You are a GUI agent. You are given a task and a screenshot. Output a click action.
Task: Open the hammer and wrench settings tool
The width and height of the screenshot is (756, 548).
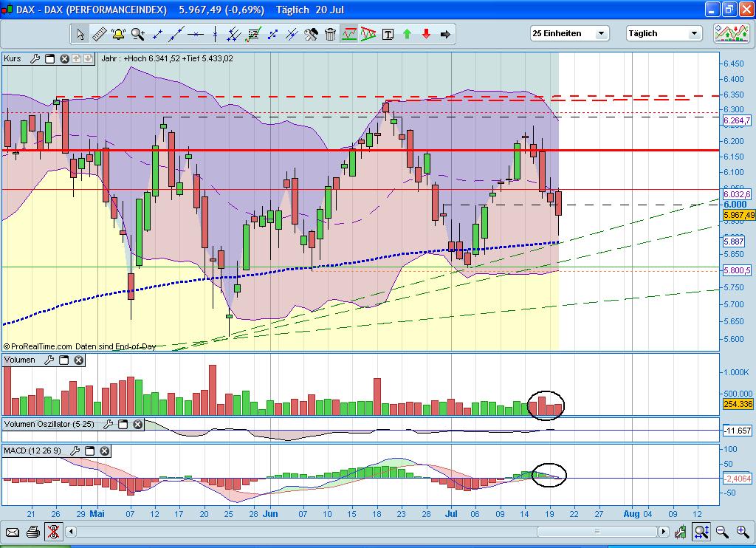pos(311,34)
